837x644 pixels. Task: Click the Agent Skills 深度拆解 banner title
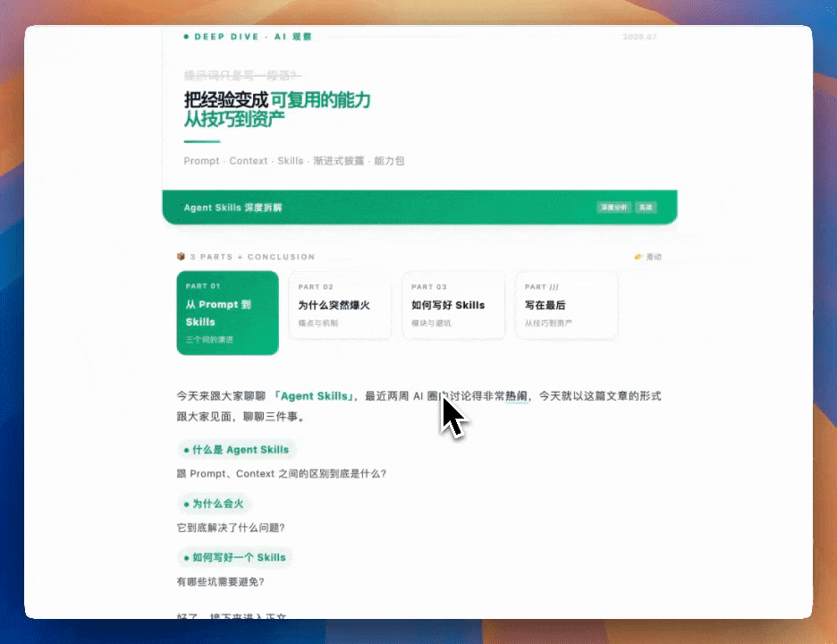pyautogui.click(x=233, y=208)
